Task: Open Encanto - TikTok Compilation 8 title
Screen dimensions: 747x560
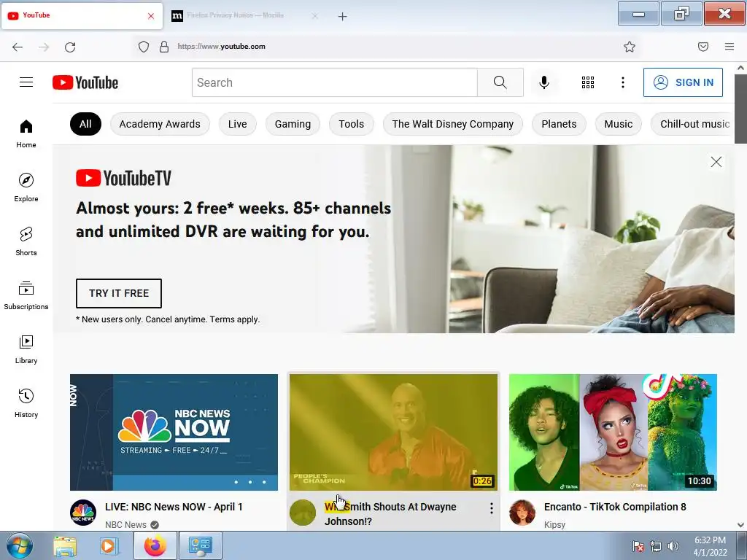Action: coord(615,507)
